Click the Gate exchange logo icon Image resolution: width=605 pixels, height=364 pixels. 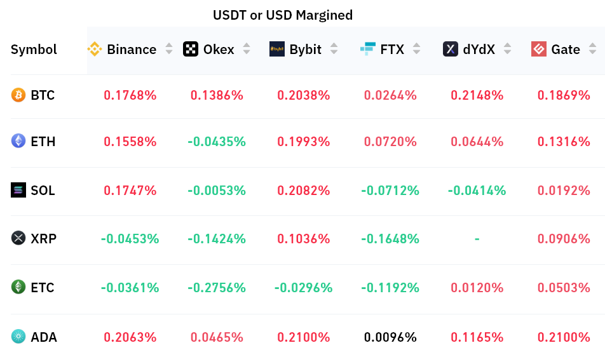[539, 49]
